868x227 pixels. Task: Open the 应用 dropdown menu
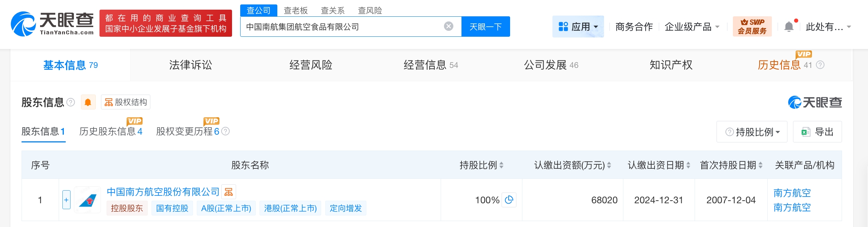[578, 27]
